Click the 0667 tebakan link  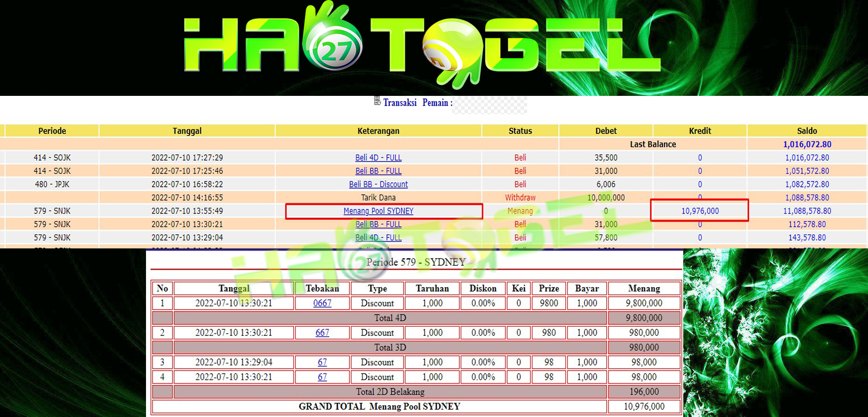point(322,303)
